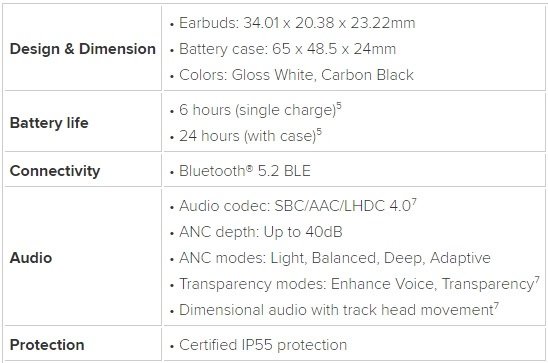Select the Battery life row label
Viewport: 548px width, 363px height.
click(x=49, y=123)
